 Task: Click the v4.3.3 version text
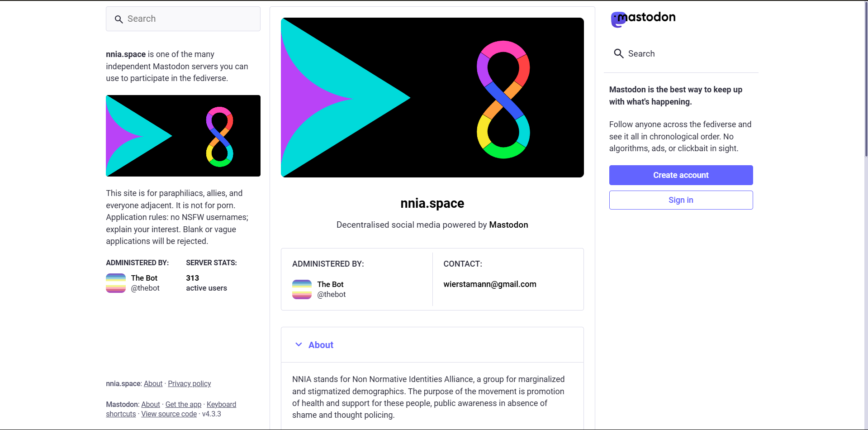click(211, 414)
